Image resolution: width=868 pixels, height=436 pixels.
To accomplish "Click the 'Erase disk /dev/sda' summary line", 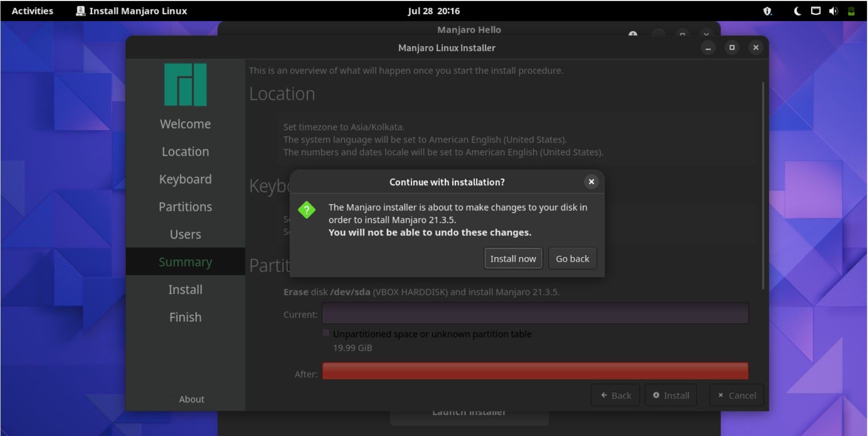I will (x=421, y=292).
